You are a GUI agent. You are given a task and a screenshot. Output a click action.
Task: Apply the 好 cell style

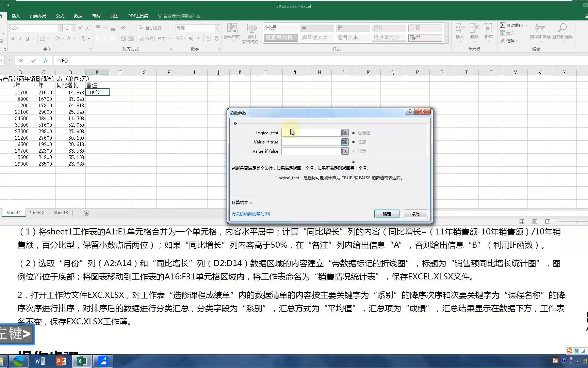coord(353,28)
